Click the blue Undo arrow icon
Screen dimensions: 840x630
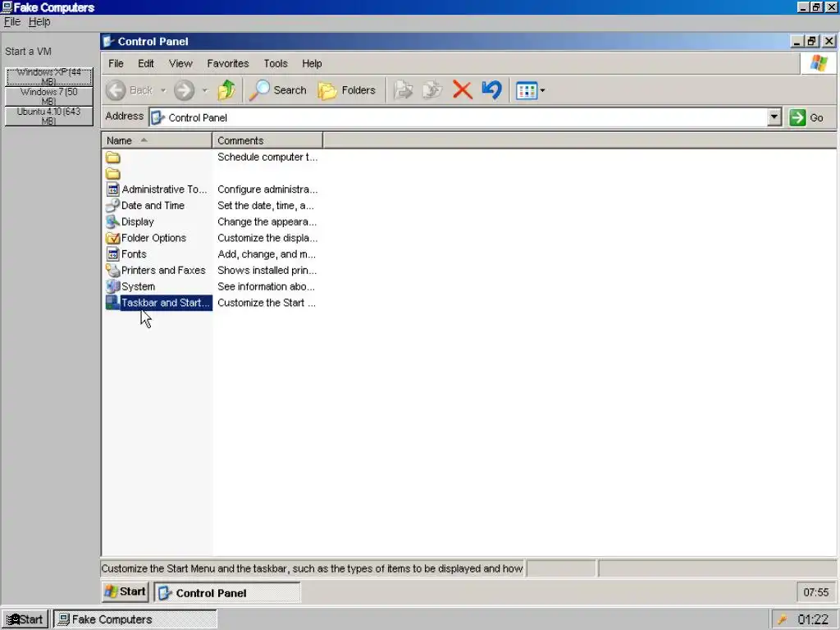point(492,90)
